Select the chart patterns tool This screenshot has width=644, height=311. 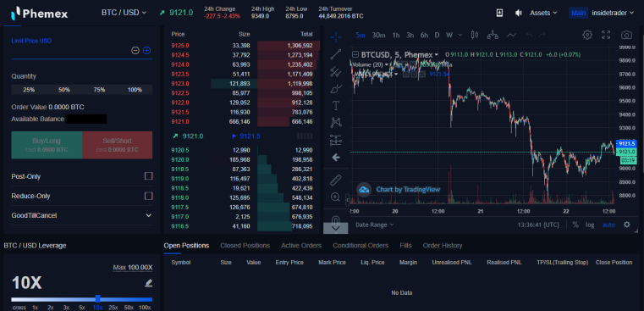click(336, 122)
